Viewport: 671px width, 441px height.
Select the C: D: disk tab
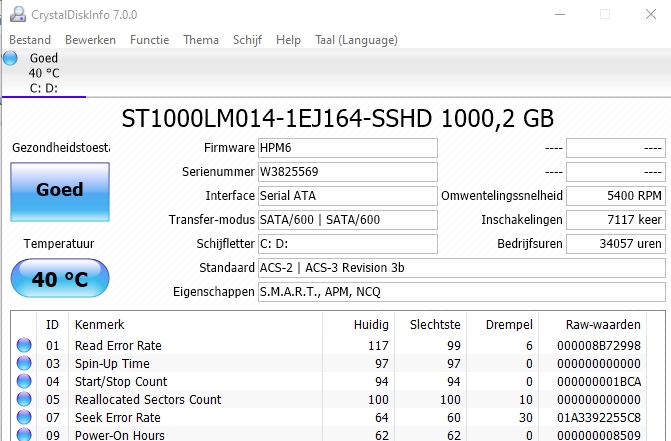pos(43,73)
